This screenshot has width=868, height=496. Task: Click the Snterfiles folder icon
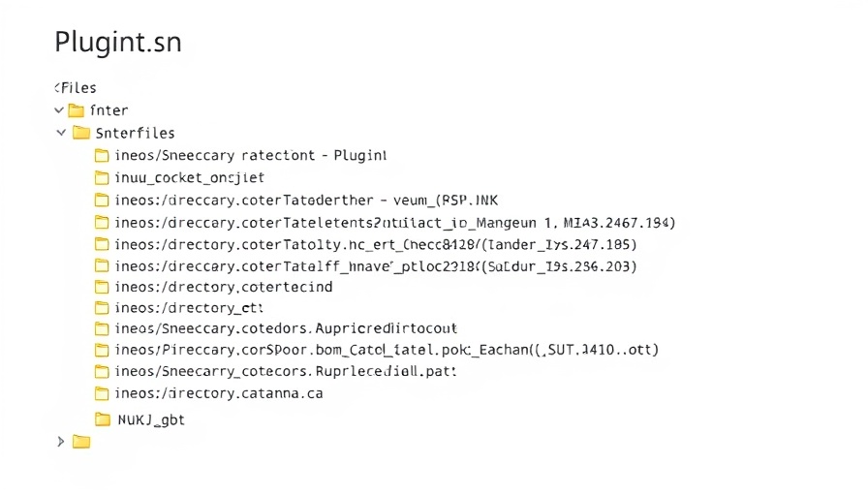(81, 133)
